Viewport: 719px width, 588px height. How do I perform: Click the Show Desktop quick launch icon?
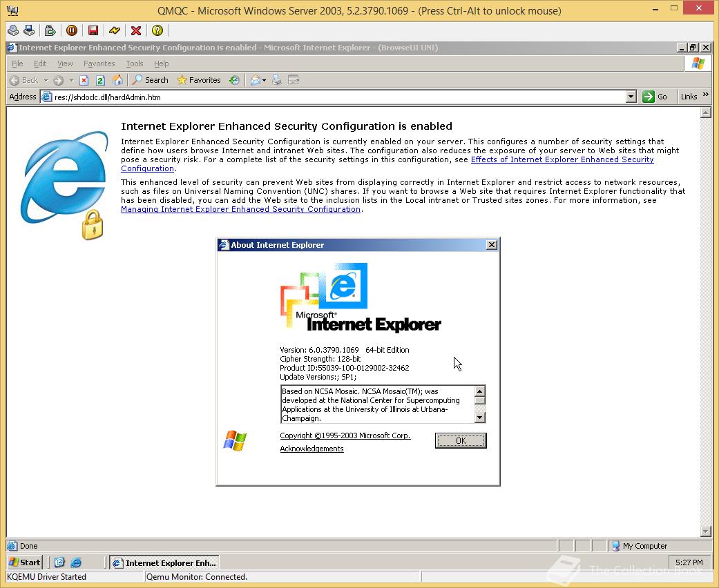[59, 562]
